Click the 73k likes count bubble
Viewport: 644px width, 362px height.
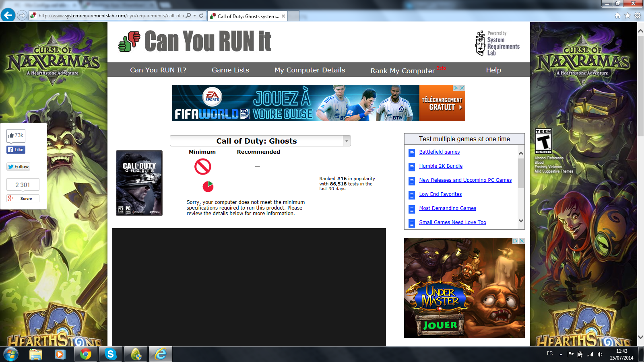pos(16,136)
